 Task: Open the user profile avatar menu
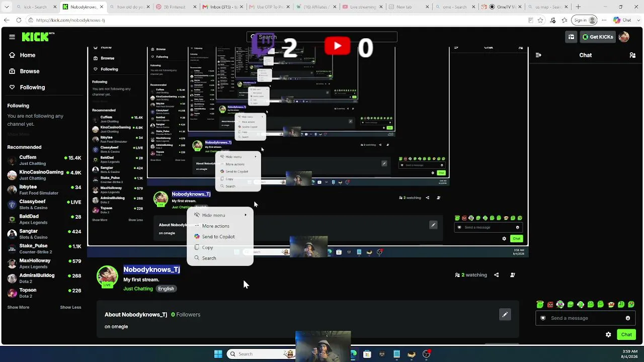624,37
